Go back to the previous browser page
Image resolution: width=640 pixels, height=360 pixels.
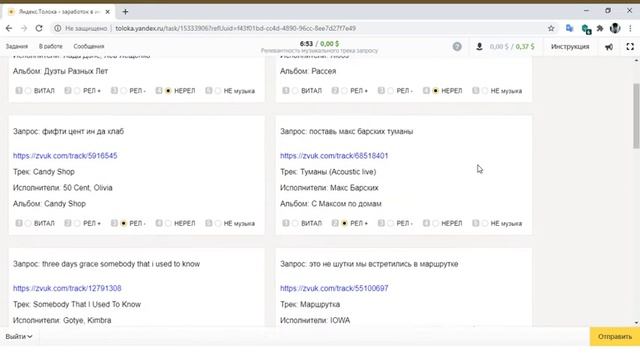click(x=9, y=28)
